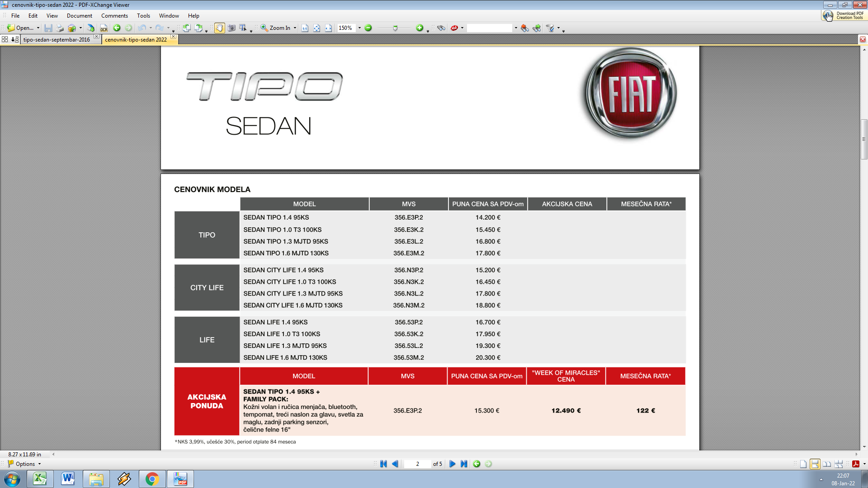Open the Tools menu
The image size is (868, 488).
(143, 16)
